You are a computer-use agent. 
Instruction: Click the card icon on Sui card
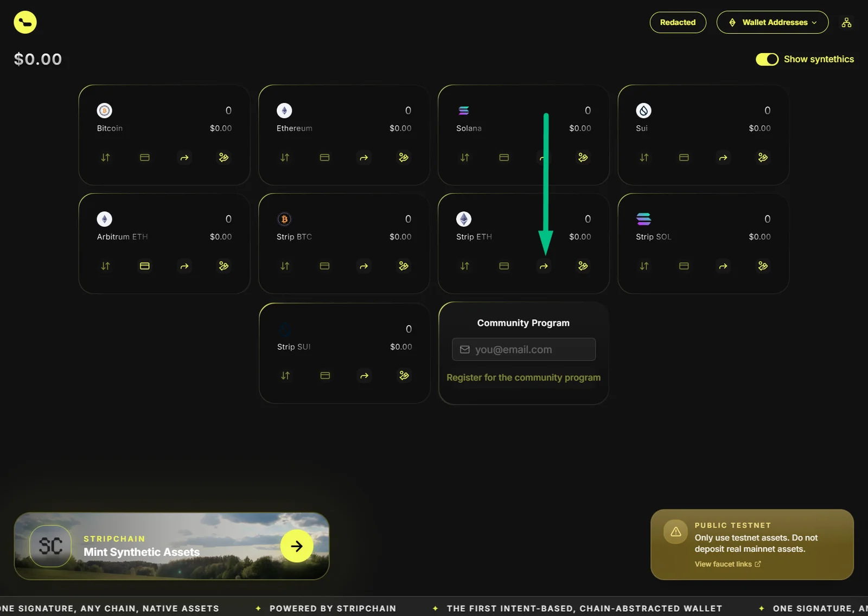coord(684,158)
